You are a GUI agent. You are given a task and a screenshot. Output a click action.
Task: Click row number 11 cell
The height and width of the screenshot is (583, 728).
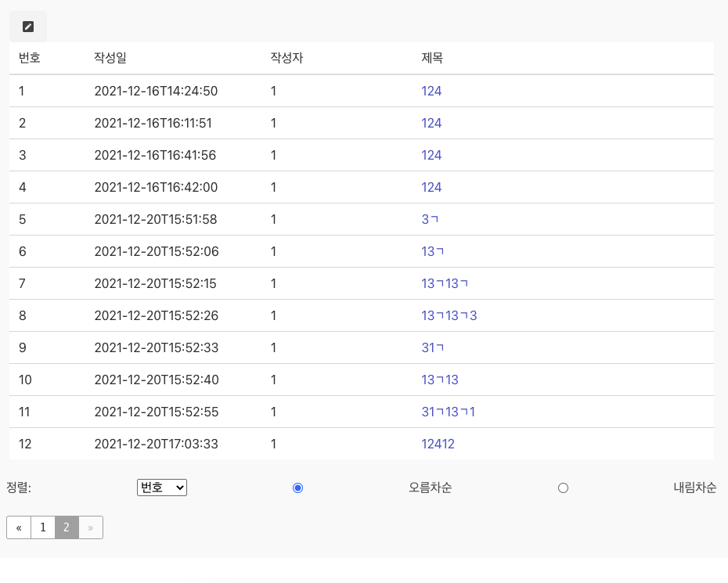(24, 412)
